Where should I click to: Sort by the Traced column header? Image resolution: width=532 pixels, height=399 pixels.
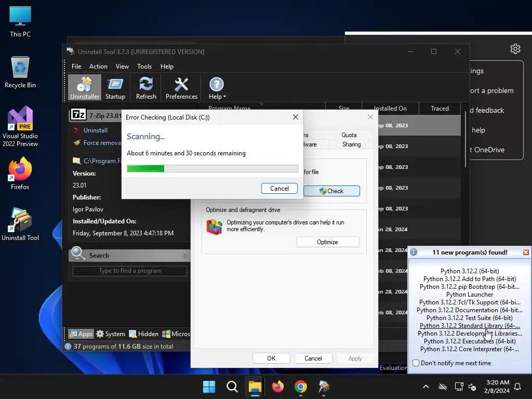point(440,109)
